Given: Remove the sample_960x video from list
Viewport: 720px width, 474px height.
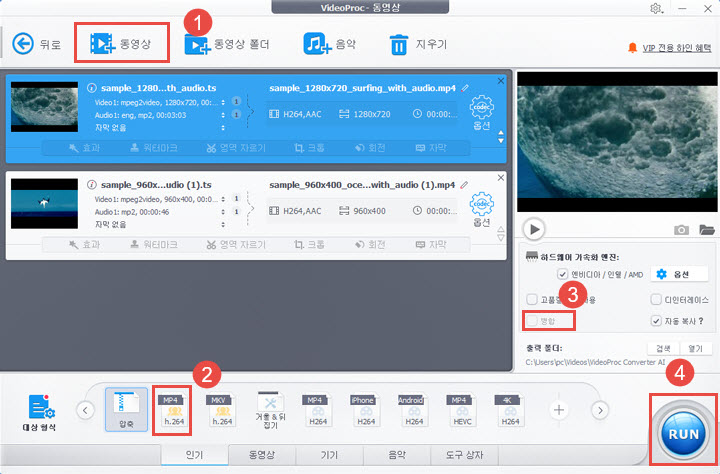Looking at the screenshot, I should point(501,178).
